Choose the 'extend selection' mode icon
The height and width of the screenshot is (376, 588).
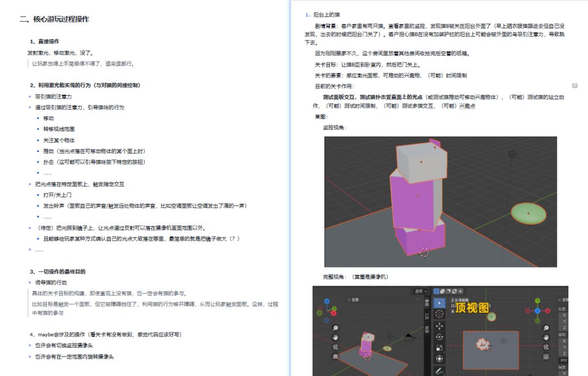pos(443,291)
